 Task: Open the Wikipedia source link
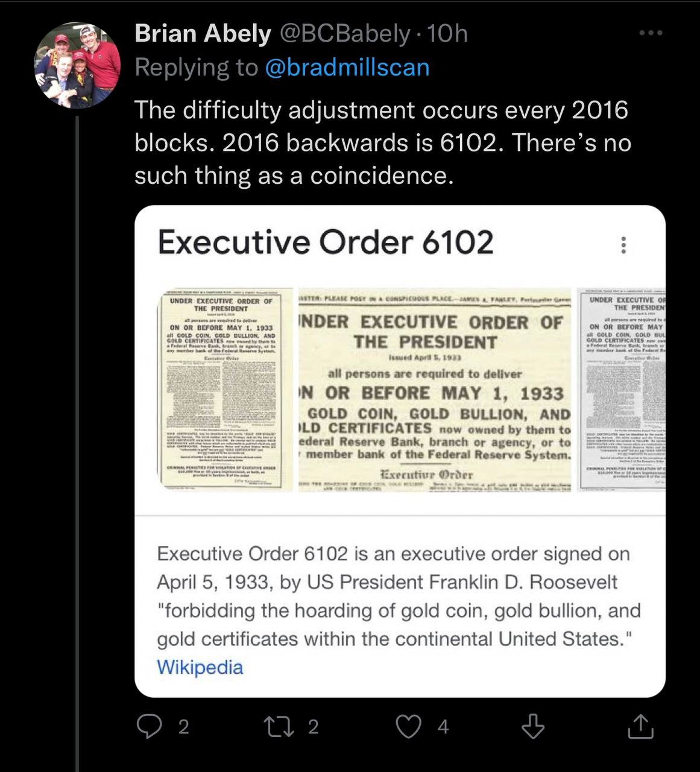point(200,667)
